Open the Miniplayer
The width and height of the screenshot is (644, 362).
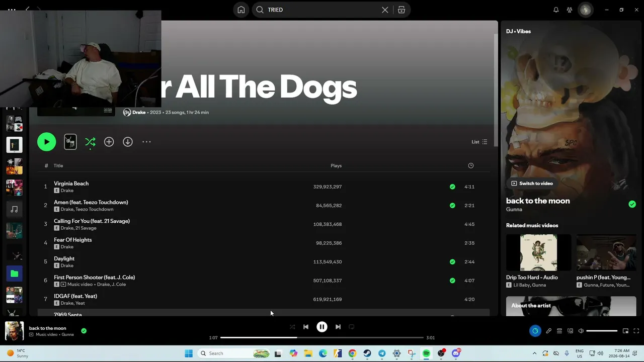[625, 331]
